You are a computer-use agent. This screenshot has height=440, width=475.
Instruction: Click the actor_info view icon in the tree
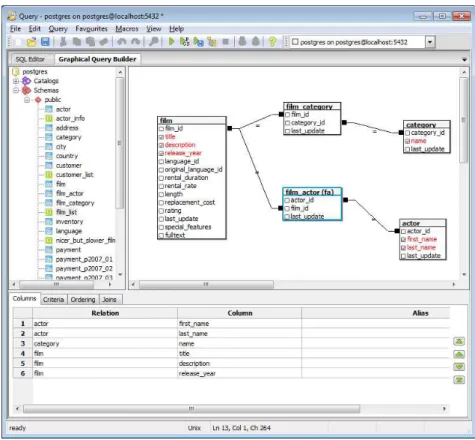point(49,118)
